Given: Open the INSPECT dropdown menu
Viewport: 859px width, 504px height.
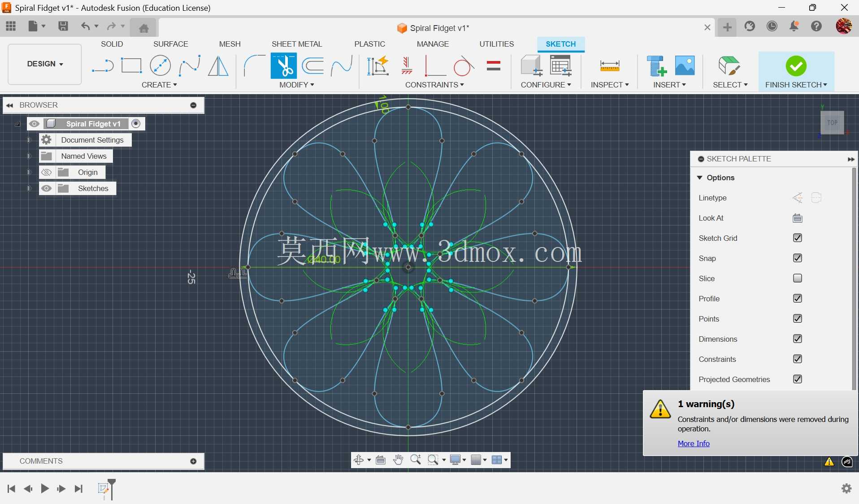Looking at the screenshot, I should point(610,85).
